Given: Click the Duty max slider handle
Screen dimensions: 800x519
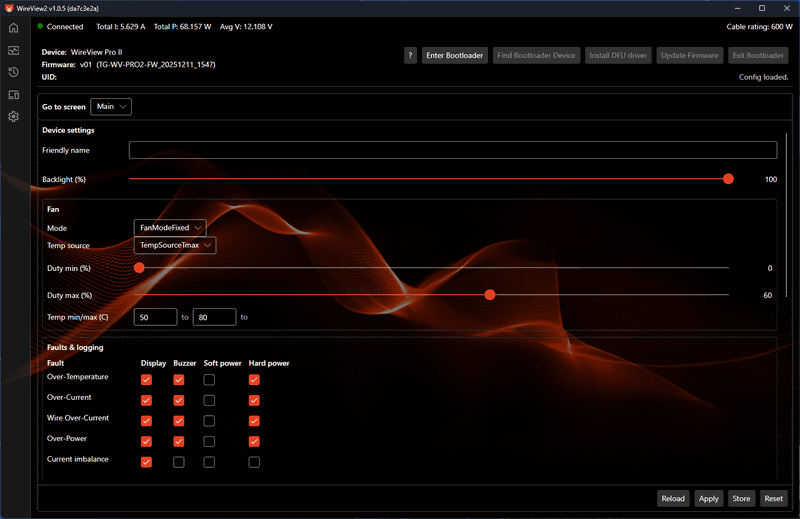Looking at the screenshot, I should pos(490,295).
